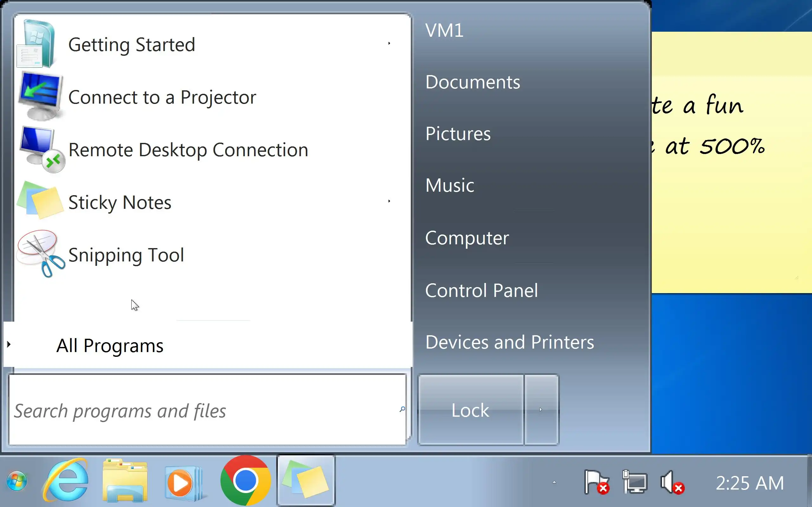
Task: Show hidden system tray icons
Action: point(554,482)
